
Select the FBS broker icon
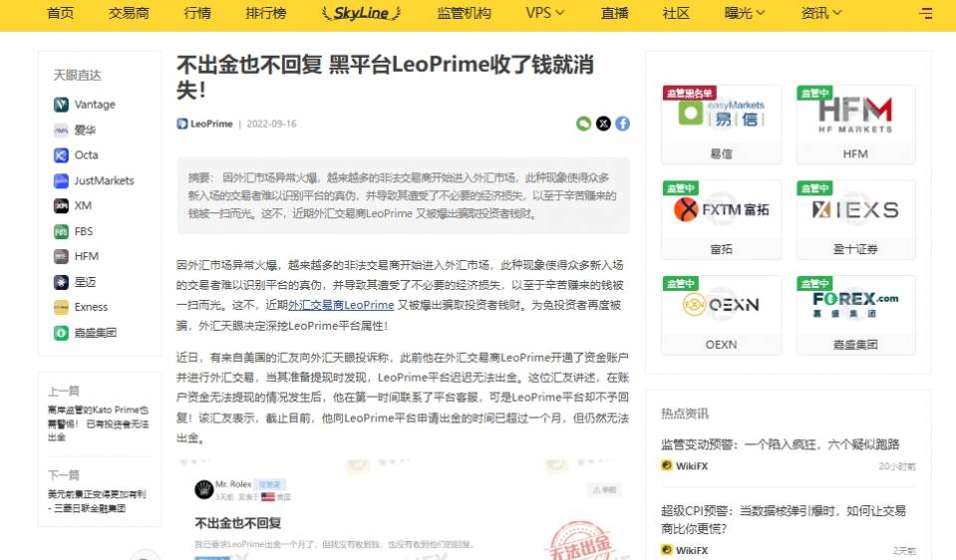click(61, 231)
